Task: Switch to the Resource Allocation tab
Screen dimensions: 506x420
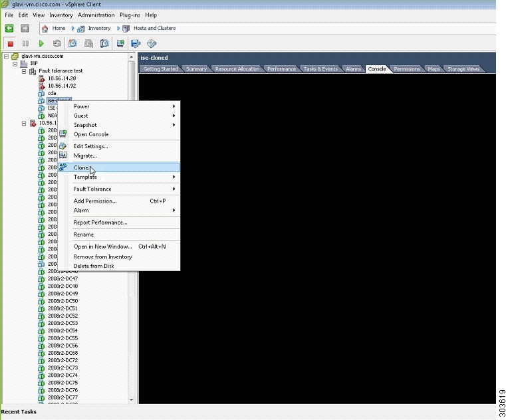Action: 237,69
